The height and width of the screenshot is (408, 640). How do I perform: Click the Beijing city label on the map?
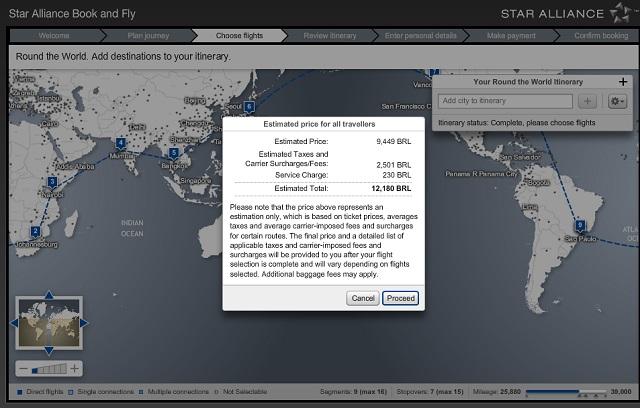(x=195, y=100)
